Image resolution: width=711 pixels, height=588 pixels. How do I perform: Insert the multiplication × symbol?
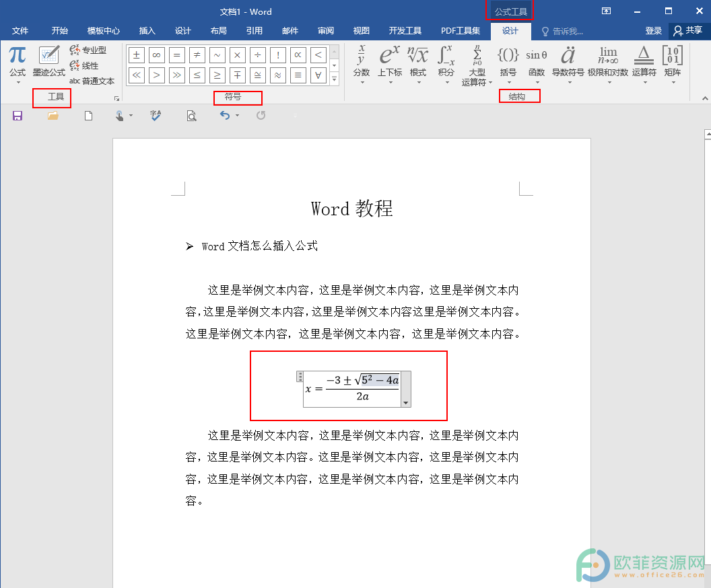tap(237, 55)
